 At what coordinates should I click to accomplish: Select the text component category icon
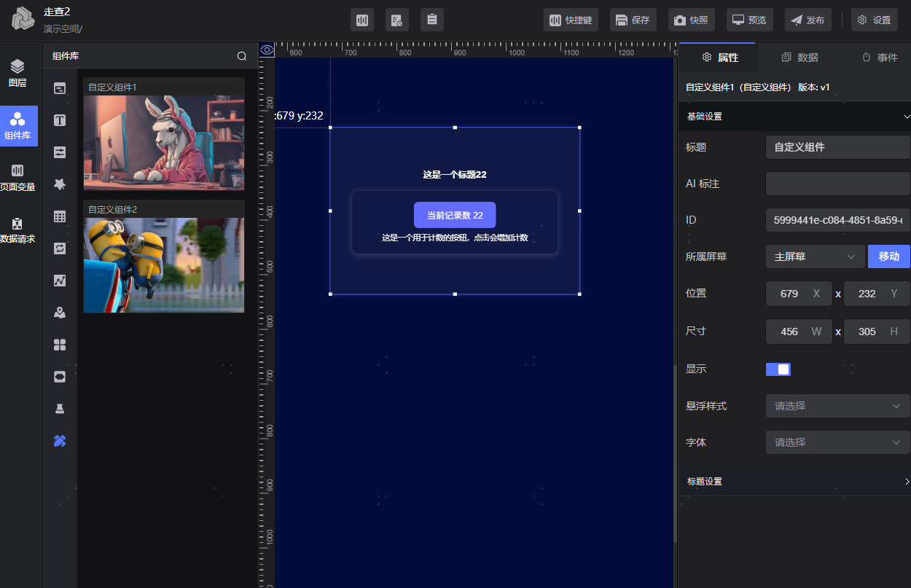click(60, 120)
